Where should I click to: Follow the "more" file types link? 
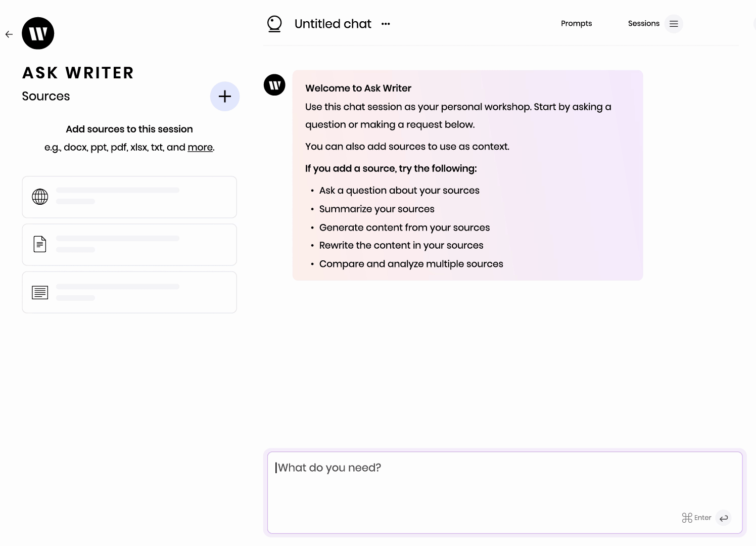200,147
